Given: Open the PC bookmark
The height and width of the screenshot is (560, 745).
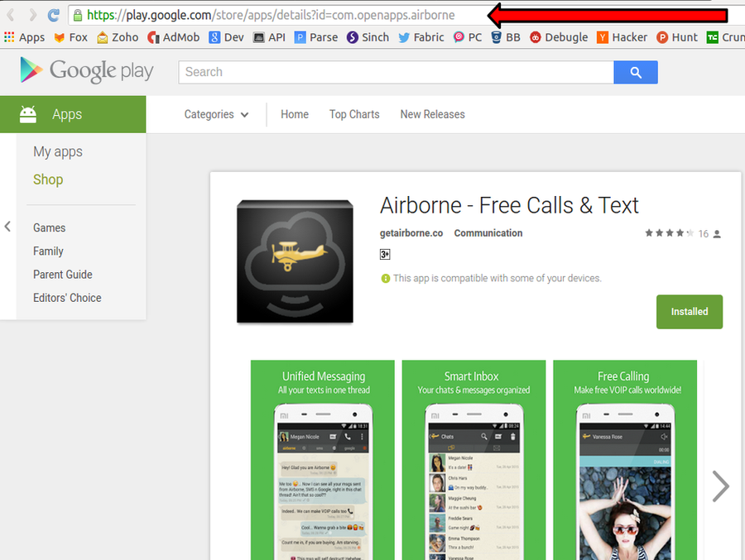Looking at the screenshot, I should point(468,37).
